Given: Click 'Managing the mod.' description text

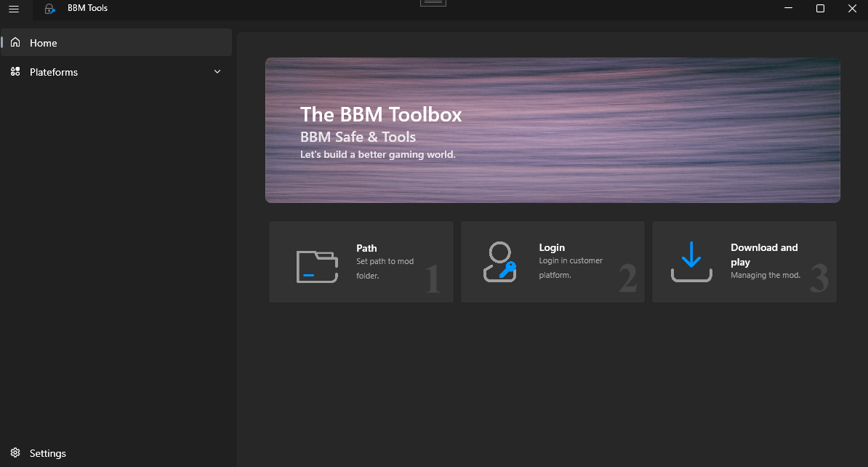Looking at the screenshot, I should tap(765, 275).
